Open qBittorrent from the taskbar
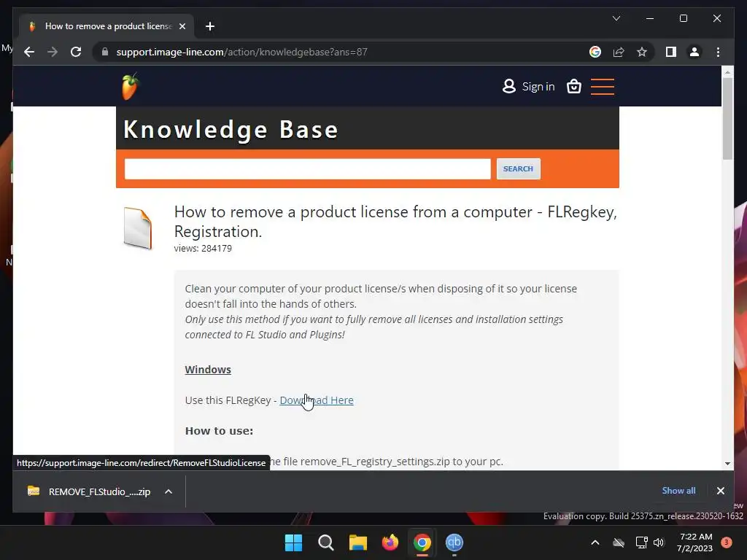The image size is (747, 560). point(454,542)
